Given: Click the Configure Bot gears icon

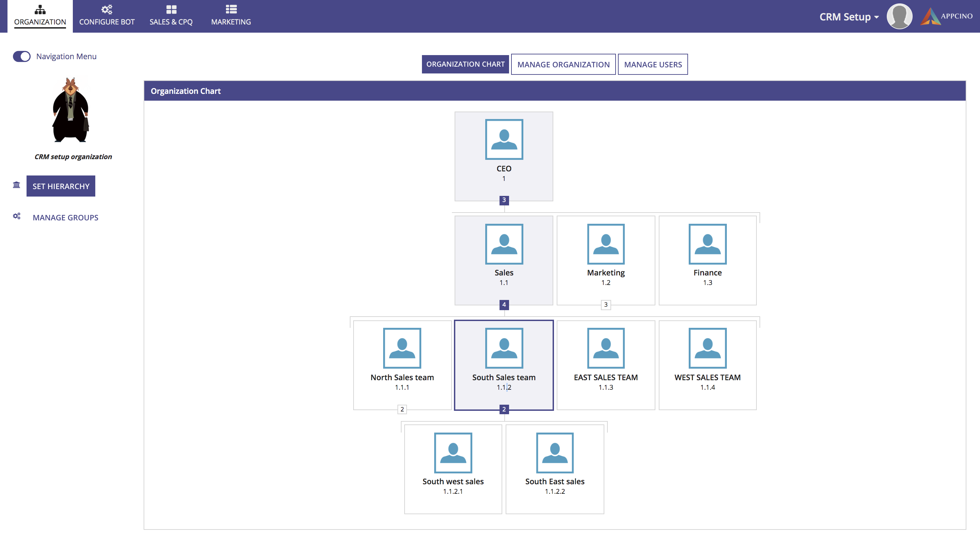Looking at the screenshot, I should coord(107,10).
